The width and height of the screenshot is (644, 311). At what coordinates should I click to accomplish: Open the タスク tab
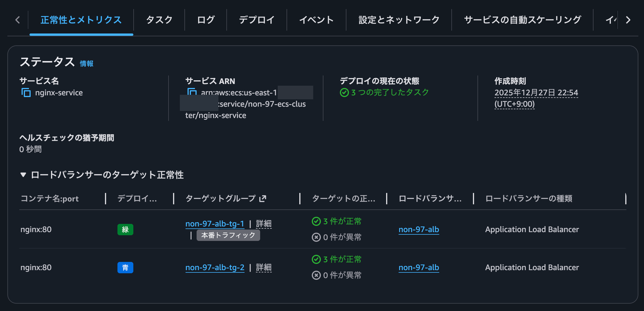[x=159, y=20]
